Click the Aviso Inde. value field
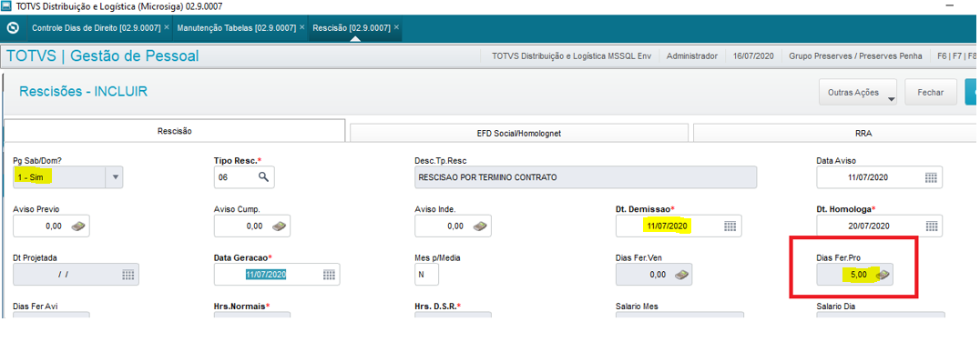Screen dimensions: 980x362 click(x=454, y=226)
